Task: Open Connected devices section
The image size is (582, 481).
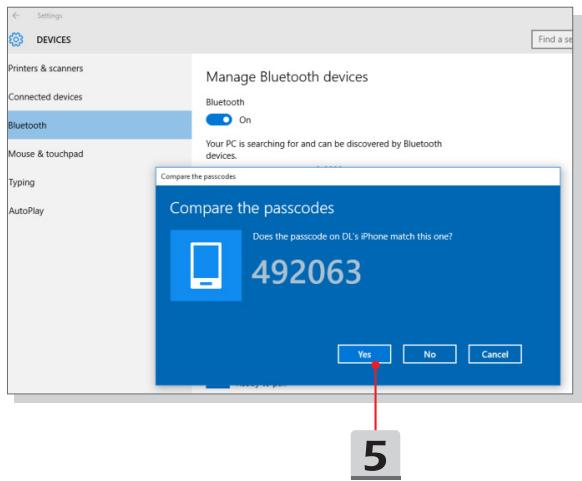Action: tap(45, 97)
